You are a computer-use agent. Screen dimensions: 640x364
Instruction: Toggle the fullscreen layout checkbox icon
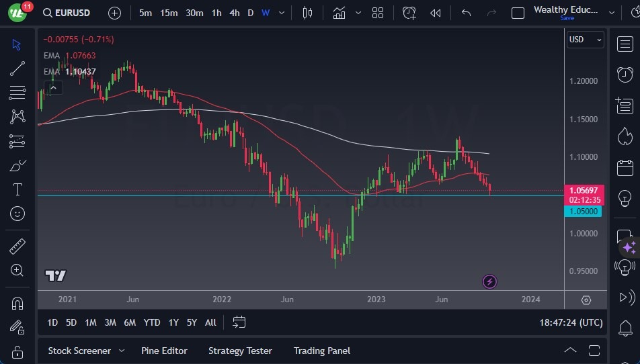[x=518, y=13]
